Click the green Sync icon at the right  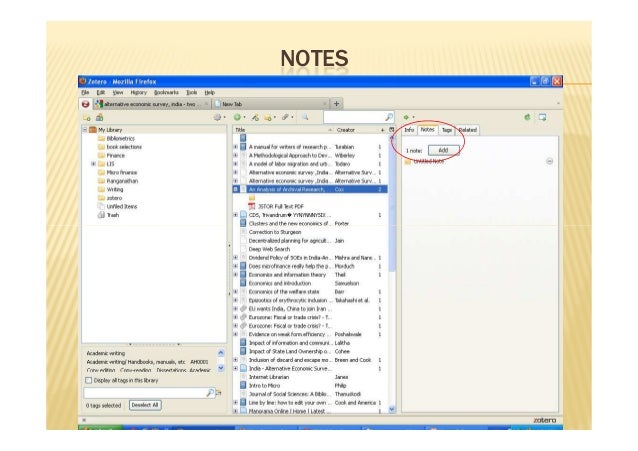pyautogui.click(x=527, y=117)
